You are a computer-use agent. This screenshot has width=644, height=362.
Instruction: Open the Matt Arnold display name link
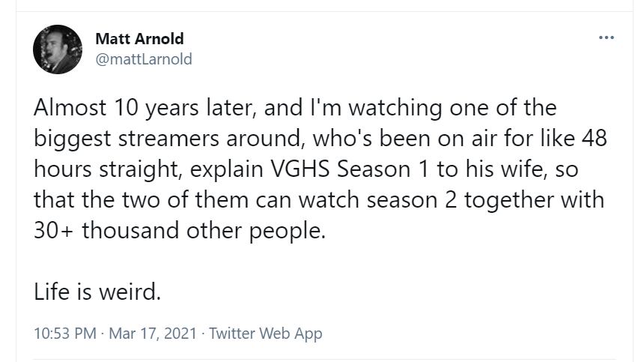click(x=139, y=39)
